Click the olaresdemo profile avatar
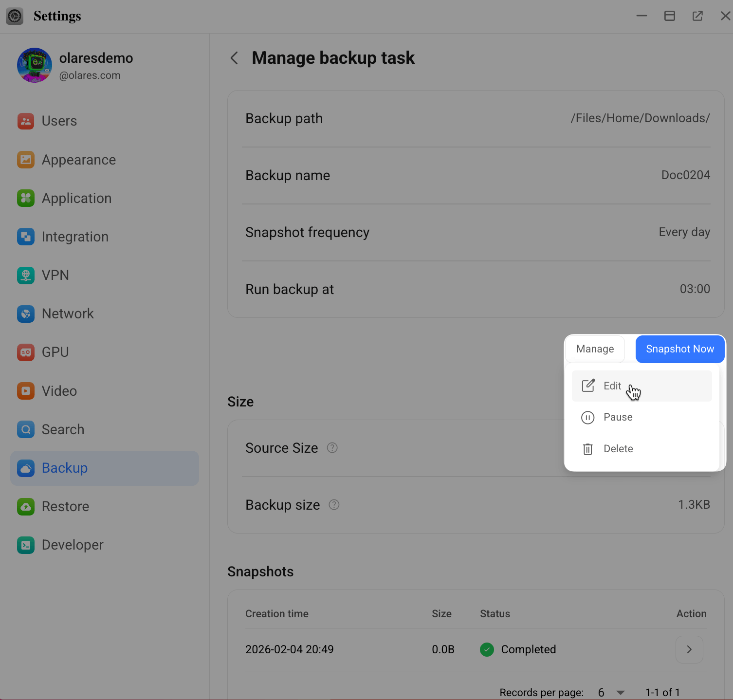The height and width of the screenshot is (700, 733). point(34,65)
